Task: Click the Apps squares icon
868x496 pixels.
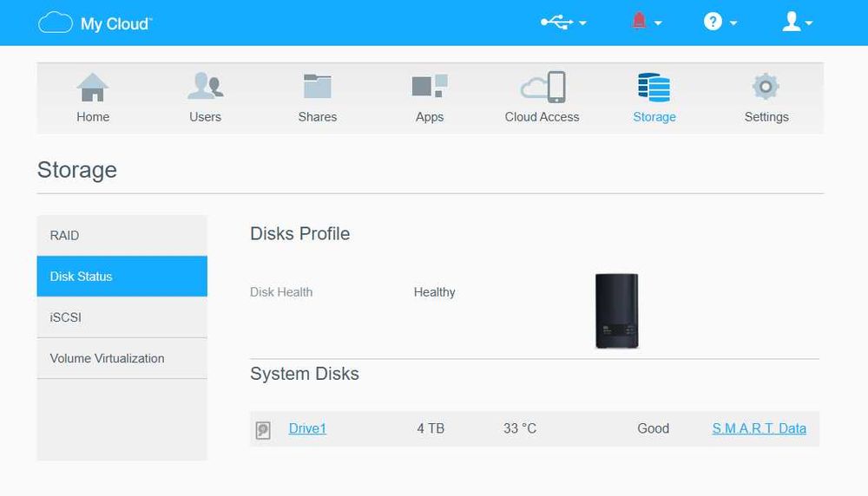Action: (x=430, y=86)
